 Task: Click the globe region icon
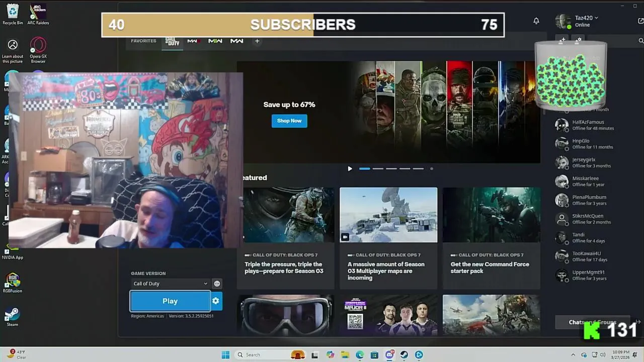click(217, 284)
